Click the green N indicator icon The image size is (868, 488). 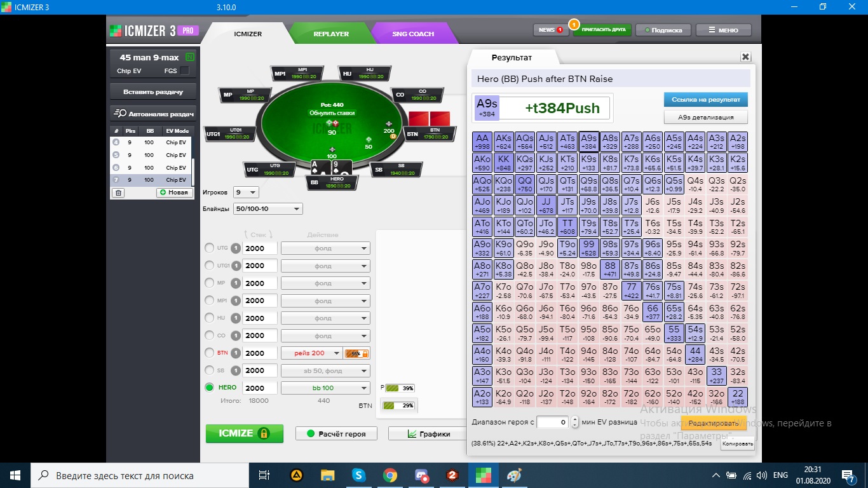(x=189, y=58)
